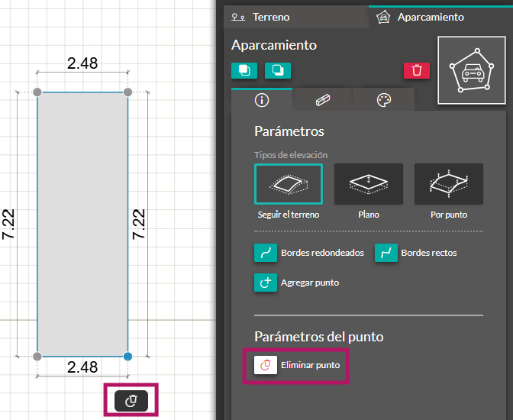Select the blue bottom-right corner point

point(128,357)
